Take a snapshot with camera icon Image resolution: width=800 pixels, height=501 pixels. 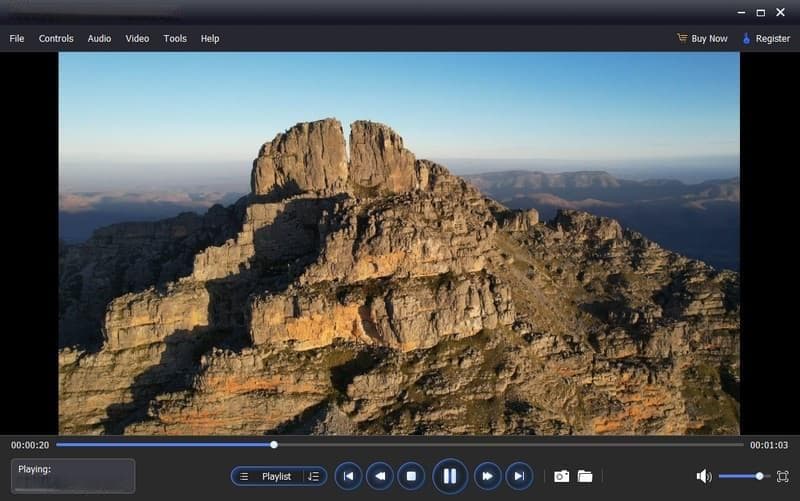562,477
